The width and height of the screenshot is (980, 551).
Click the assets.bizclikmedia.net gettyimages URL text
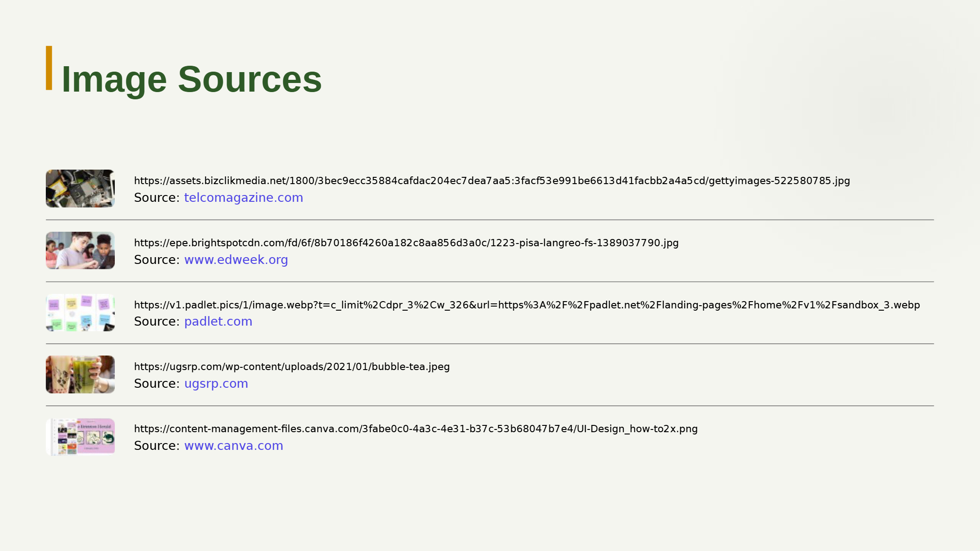492,181
